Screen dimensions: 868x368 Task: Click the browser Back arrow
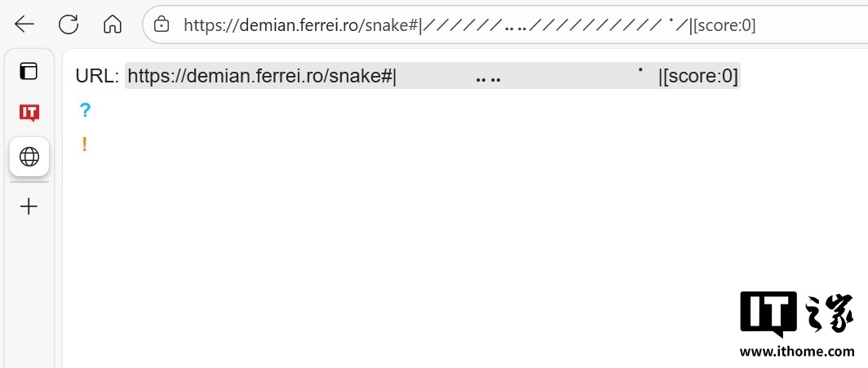[x=24, y=24]
